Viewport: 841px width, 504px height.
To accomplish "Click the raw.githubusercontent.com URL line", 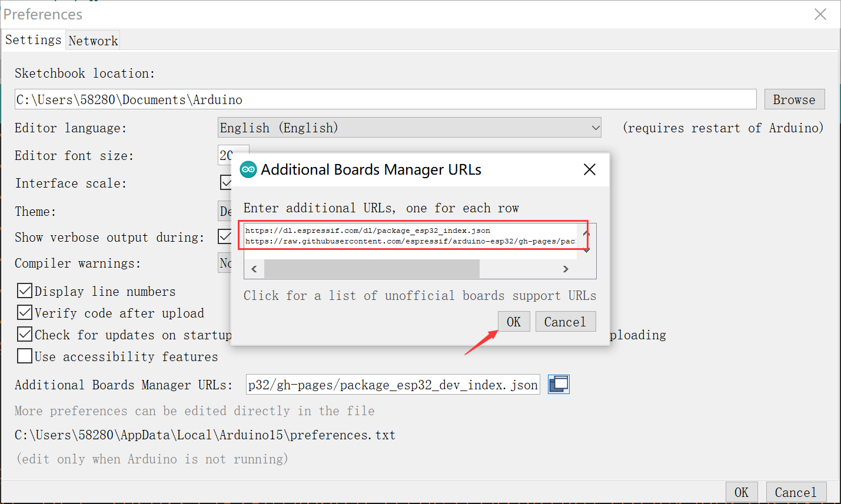I will point(410,241).
